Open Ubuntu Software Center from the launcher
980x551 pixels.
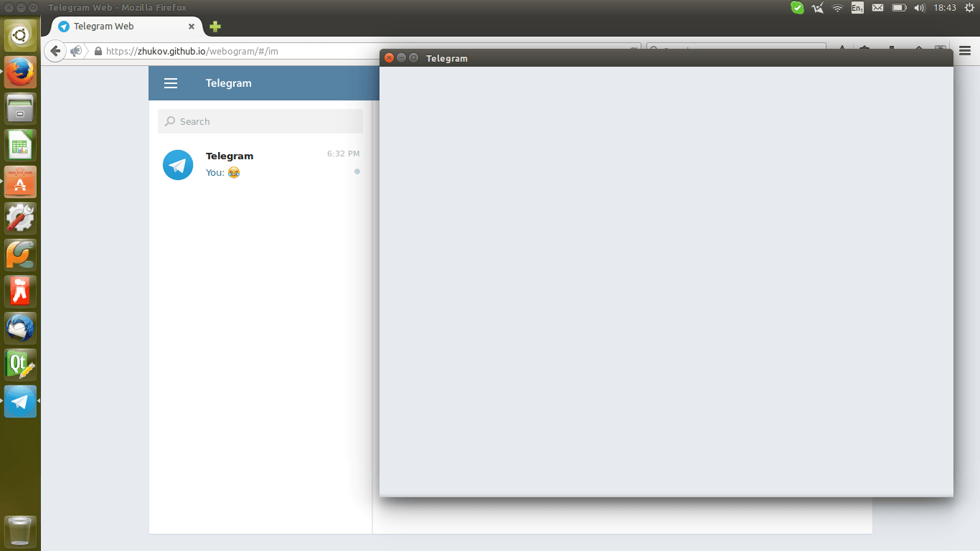click(x=20, y=182)
